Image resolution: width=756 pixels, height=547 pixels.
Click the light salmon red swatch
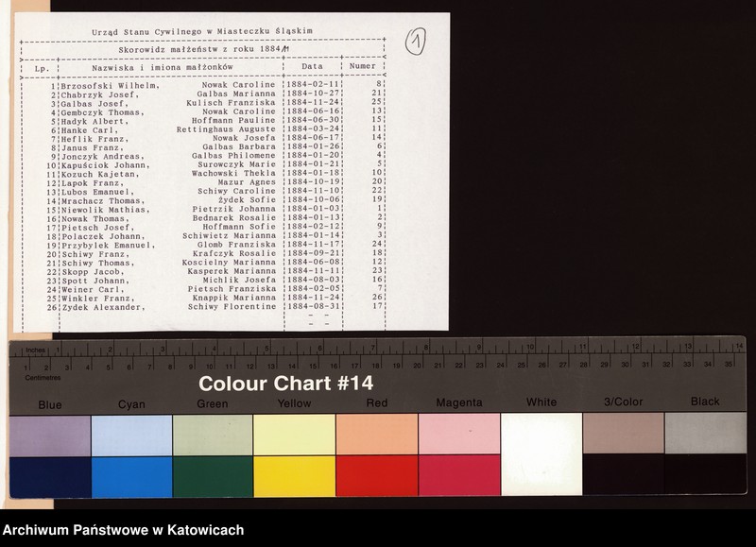coord(377,435)
